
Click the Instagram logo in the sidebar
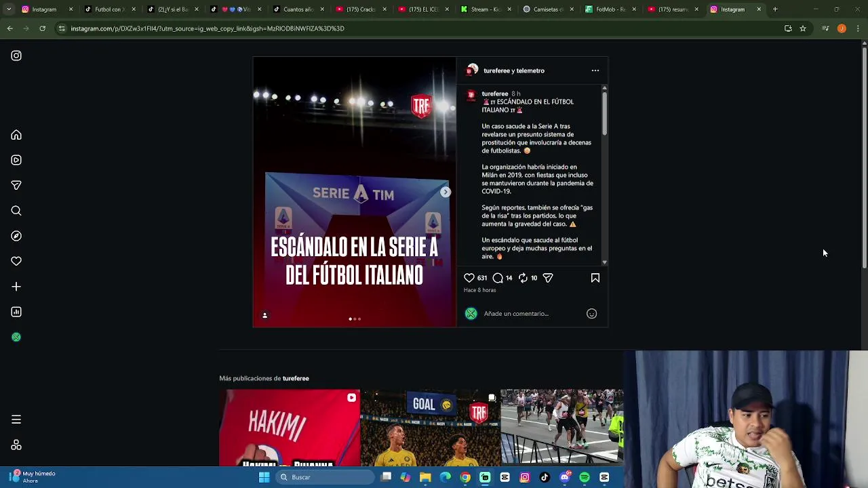pos(16,56)
